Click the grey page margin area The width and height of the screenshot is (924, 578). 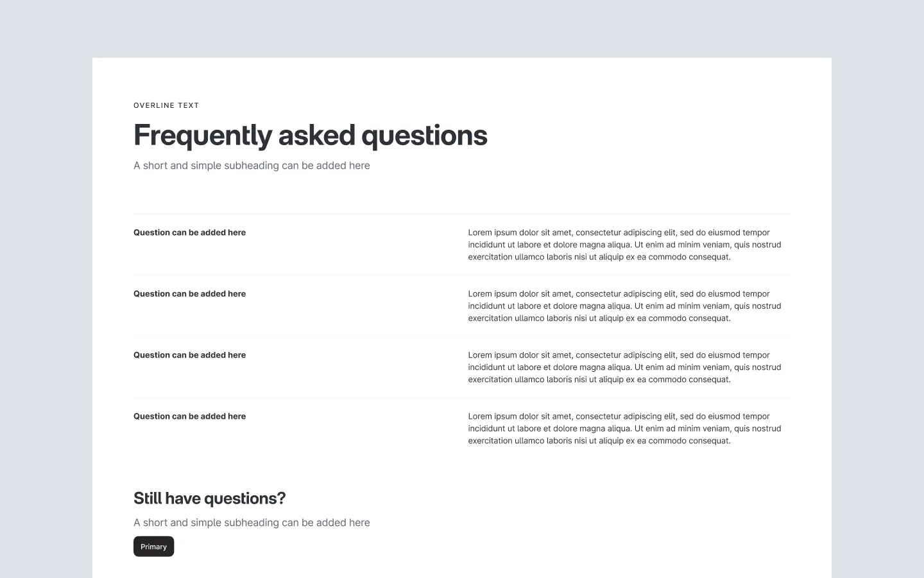pos(45,289)
